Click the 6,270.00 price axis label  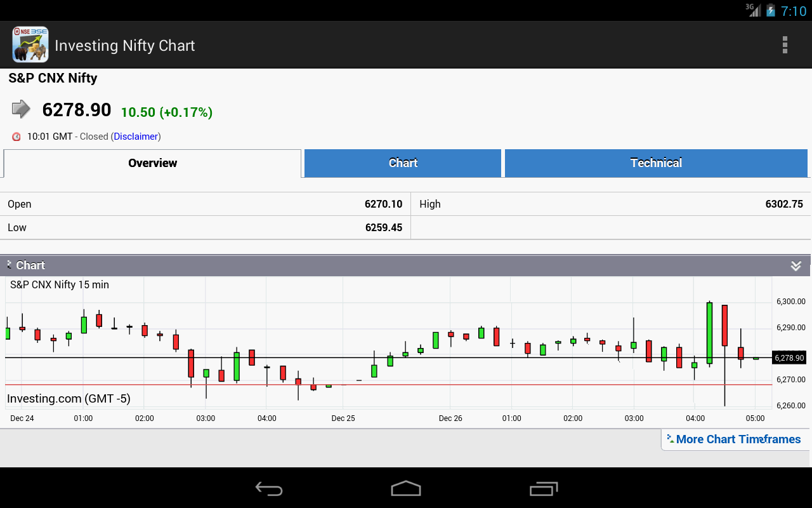pos(790,380)
